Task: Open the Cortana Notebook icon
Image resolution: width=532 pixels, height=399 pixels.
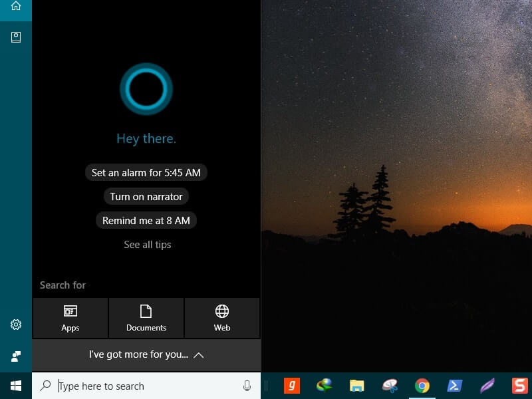Action: point(15,37)
